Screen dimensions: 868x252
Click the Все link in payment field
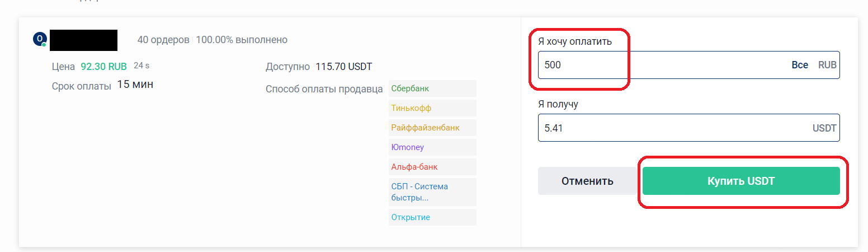click(799, 65)
